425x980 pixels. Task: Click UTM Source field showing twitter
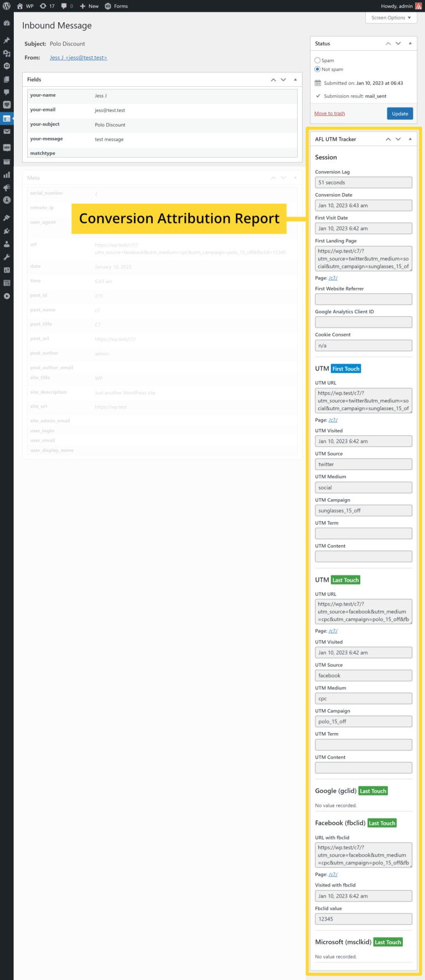click(364, 465)
